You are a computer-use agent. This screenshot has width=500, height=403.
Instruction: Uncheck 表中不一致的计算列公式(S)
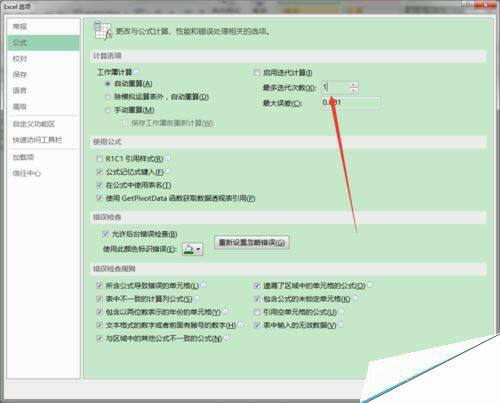point(99,298)
